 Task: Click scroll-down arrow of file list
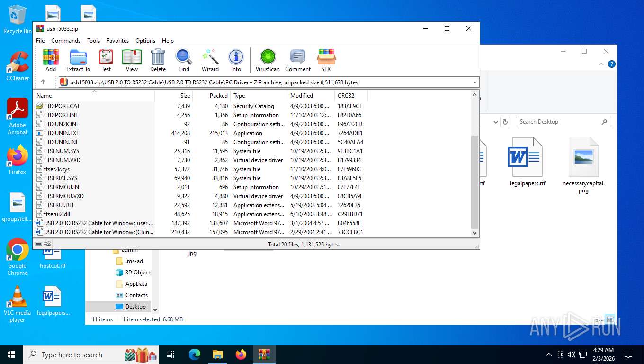(475, 233)
